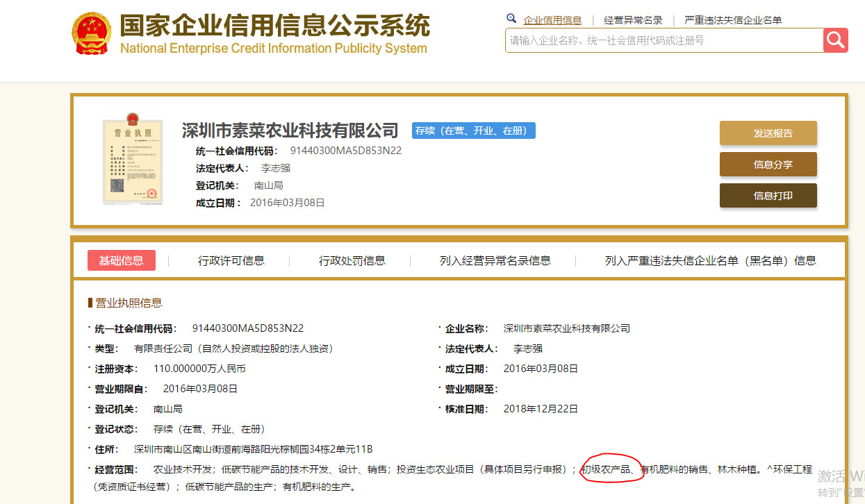The width and height of the screenshot is (865, 504).
Task: Click the header credit code 91440300MA5D853N22
Action: [x=346, y=151]
